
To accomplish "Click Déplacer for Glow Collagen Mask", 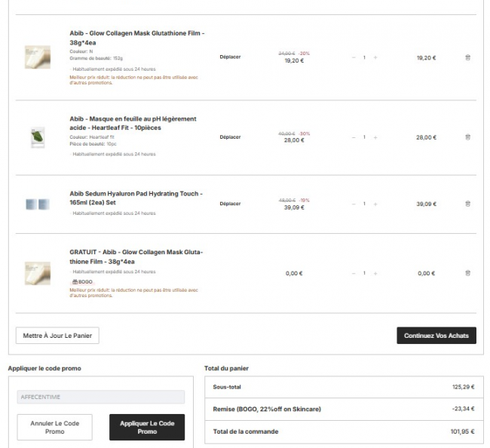I will click(x=230, y=57).
